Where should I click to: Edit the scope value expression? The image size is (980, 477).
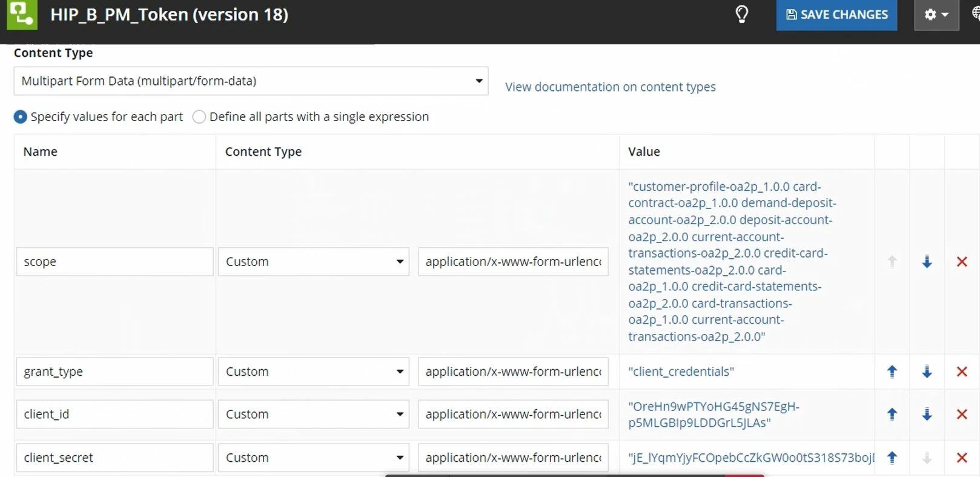[732, 261]
